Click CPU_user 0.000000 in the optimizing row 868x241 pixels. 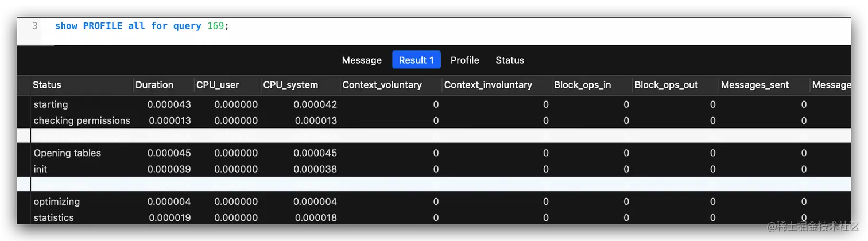[236, 201]
